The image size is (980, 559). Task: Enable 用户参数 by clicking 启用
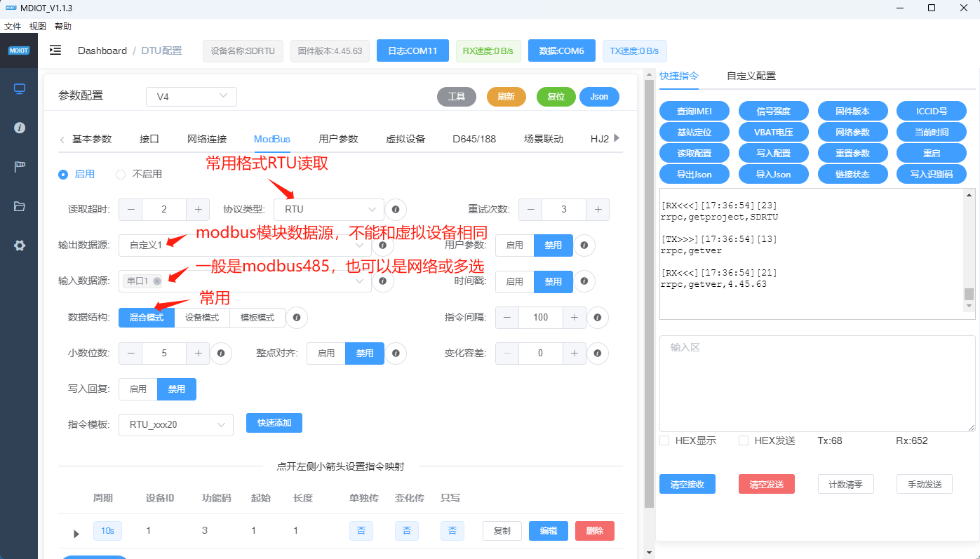515,245
